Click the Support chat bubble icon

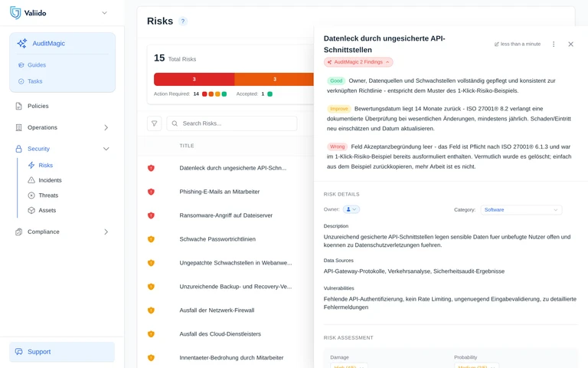click(18, 352)
